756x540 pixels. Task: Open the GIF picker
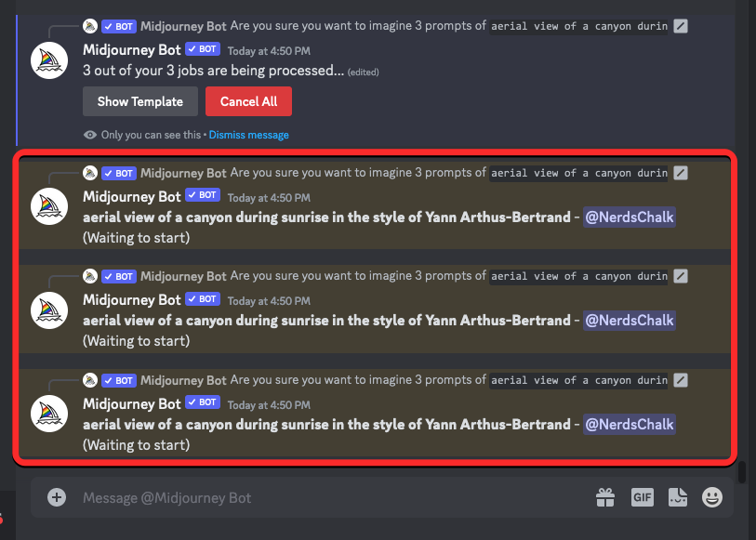tap(643, 497)
